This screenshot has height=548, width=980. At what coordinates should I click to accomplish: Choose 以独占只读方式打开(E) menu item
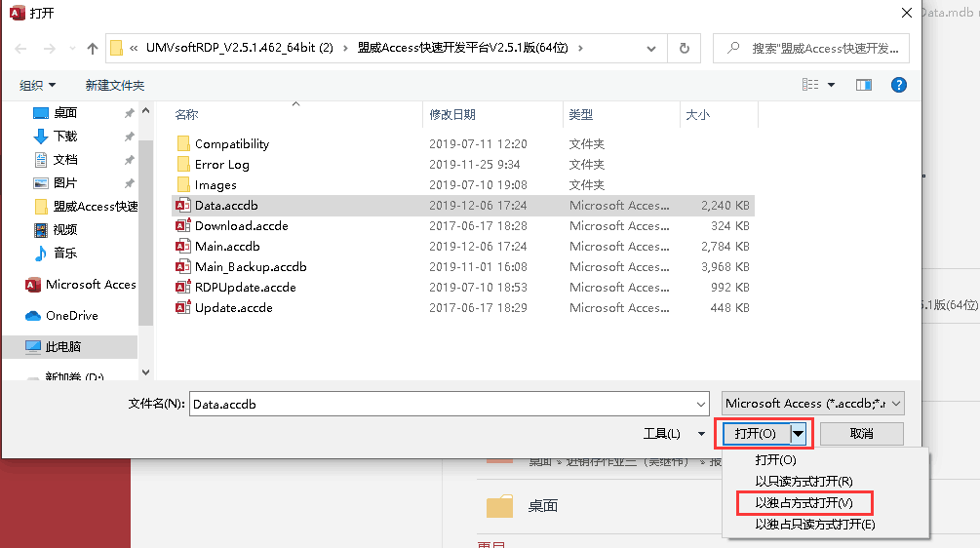click(x=815, y=525)
